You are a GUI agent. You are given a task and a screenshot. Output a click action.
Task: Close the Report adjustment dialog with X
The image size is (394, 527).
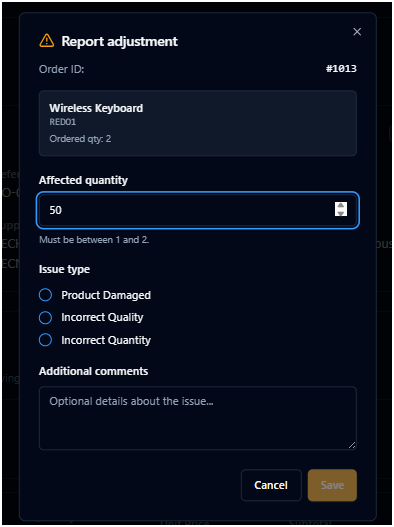[357, 32]
